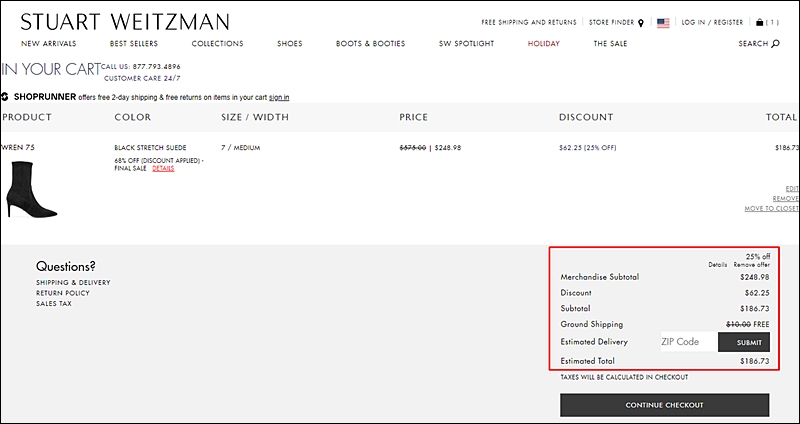Click Details under 25% off offer
Screen dimensions: 800x424
pos(717,265)
